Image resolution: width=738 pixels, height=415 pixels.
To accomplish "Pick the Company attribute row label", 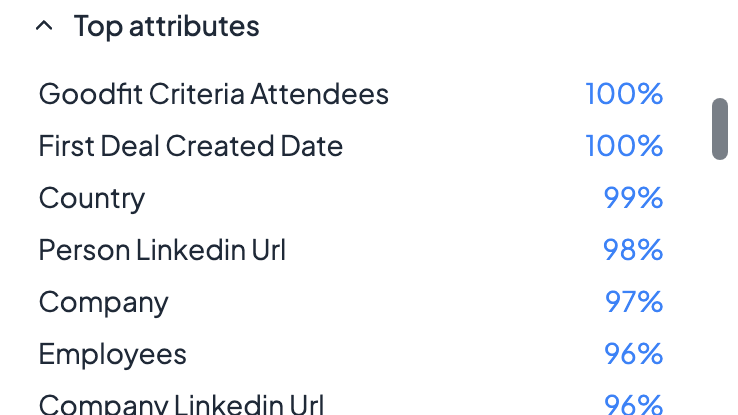I will click(x=104, y=302).
